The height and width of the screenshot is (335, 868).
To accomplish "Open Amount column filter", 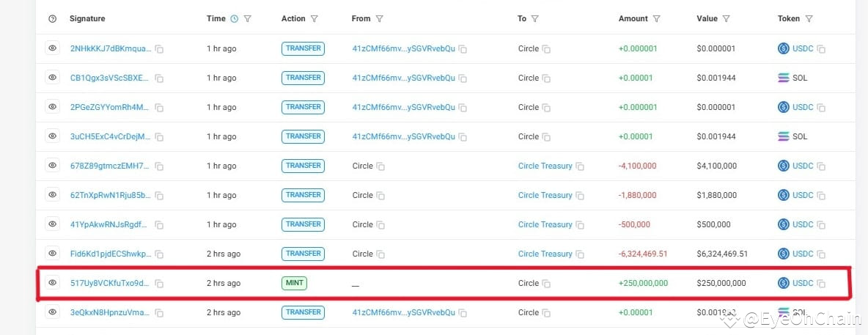I will [656, 19].
